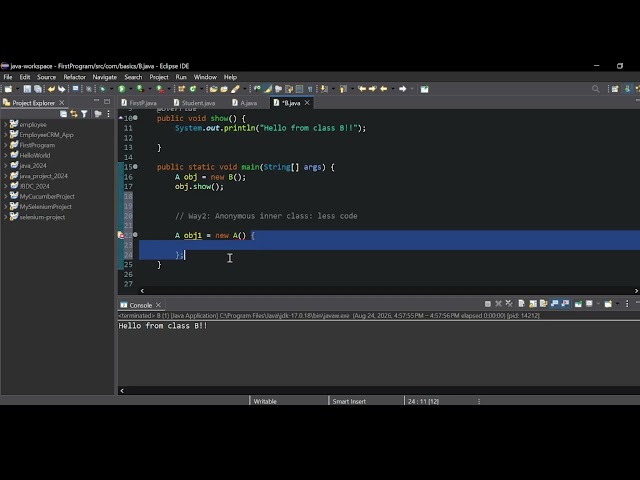Close the Project Explorer view tab
This screenshot has width=640, height=480.
click(62, 102)
